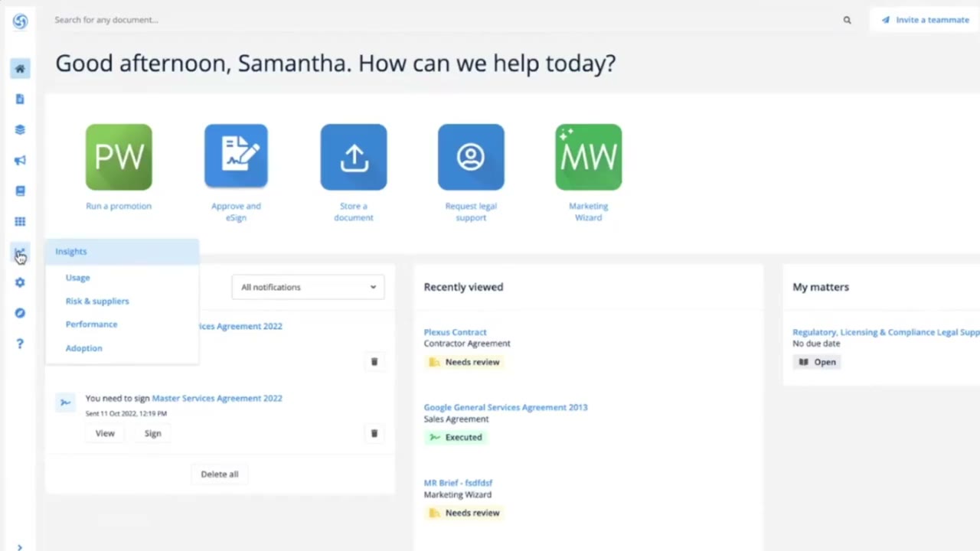Click the Run a promotion PW tile
This screenshot has height=551, width=980.
[x=119, y=157]
